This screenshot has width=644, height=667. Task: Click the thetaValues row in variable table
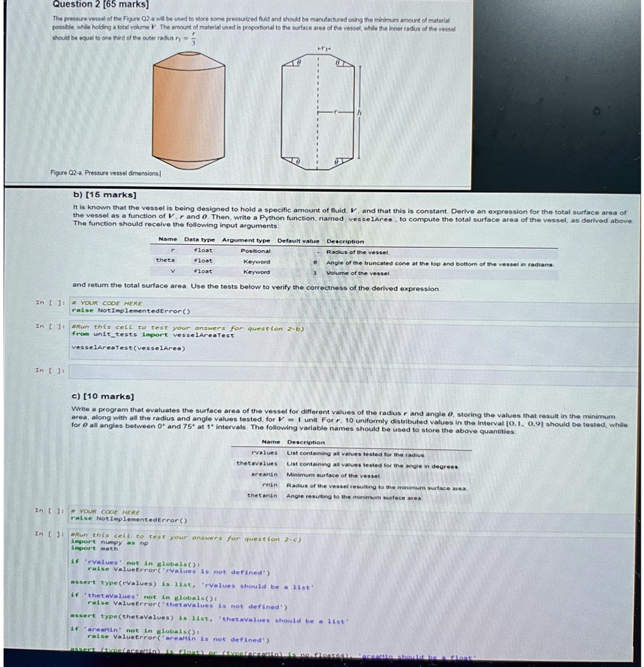(x=351, y=464)
